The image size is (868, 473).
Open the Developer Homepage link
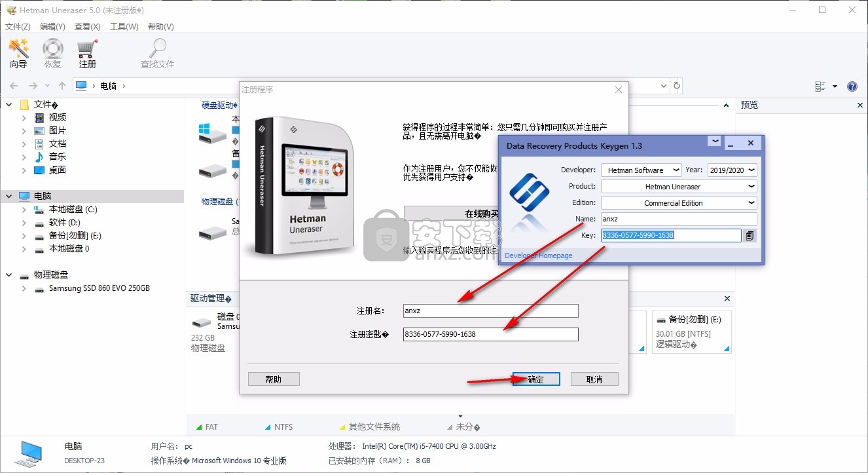click(539, 255)
